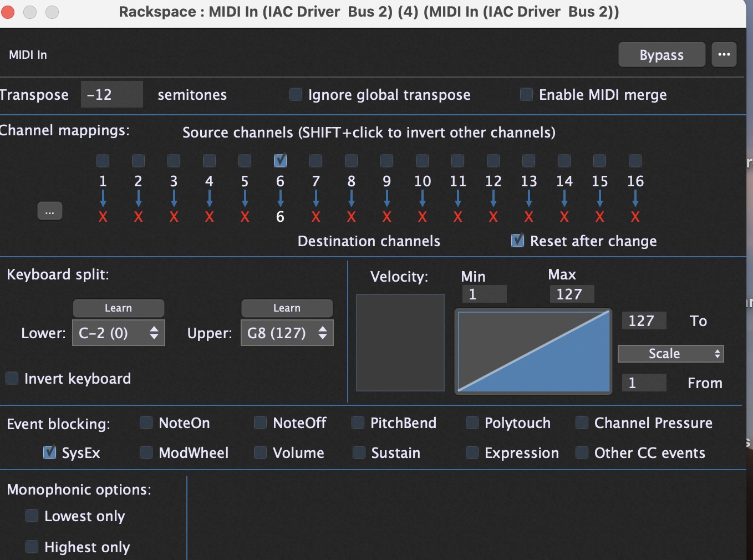Edit the Transpose semitones field
This screenshot has width=753, height=560.
(111, 94)
